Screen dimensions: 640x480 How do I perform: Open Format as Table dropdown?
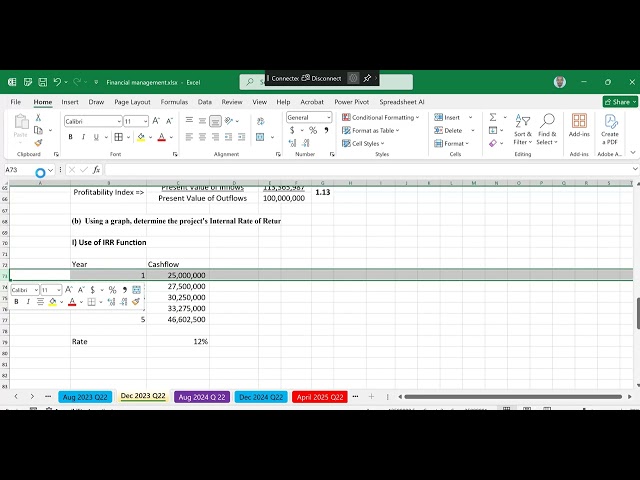pyautogui.click(x=371, y=131)
